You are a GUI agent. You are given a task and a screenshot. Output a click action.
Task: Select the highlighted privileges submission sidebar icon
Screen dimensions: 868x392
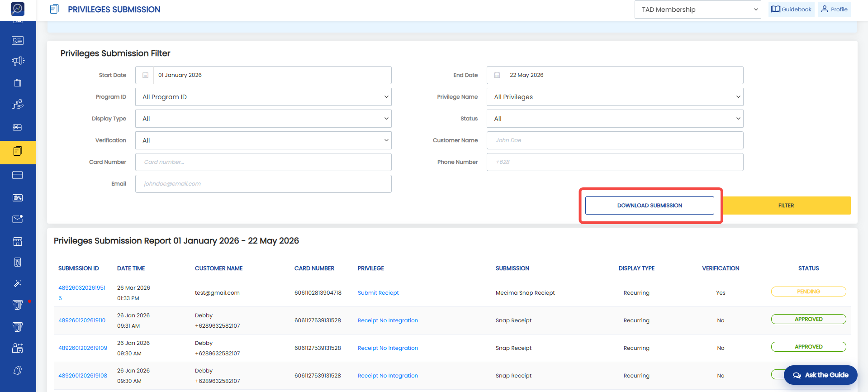coord(18,151)
